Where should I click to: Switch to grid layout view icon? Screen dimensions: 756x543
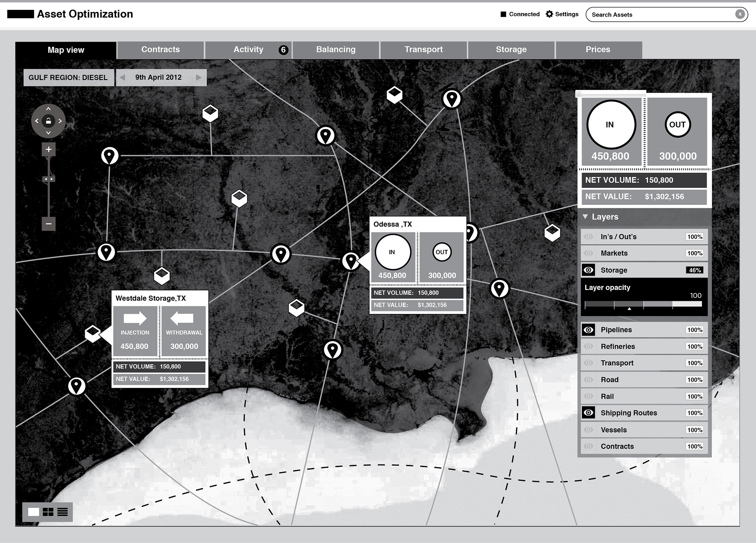coord(48,512)
